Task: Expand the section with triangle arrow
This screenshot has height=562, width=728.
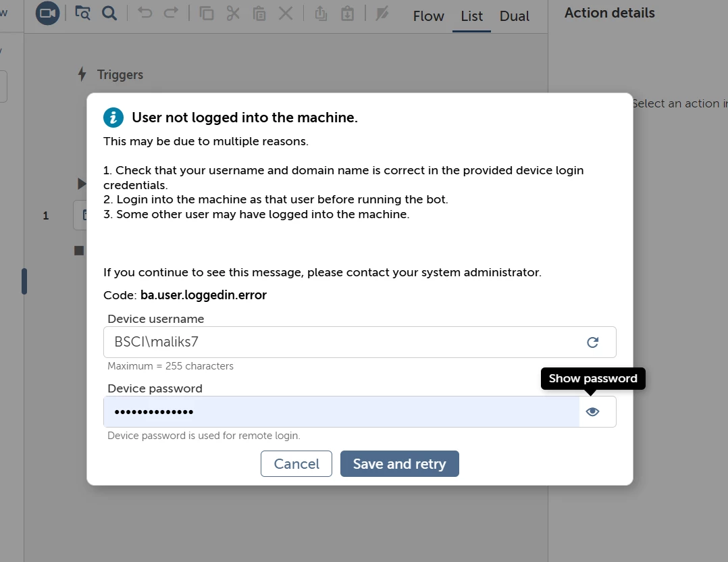Action: (x=81, y=184)
